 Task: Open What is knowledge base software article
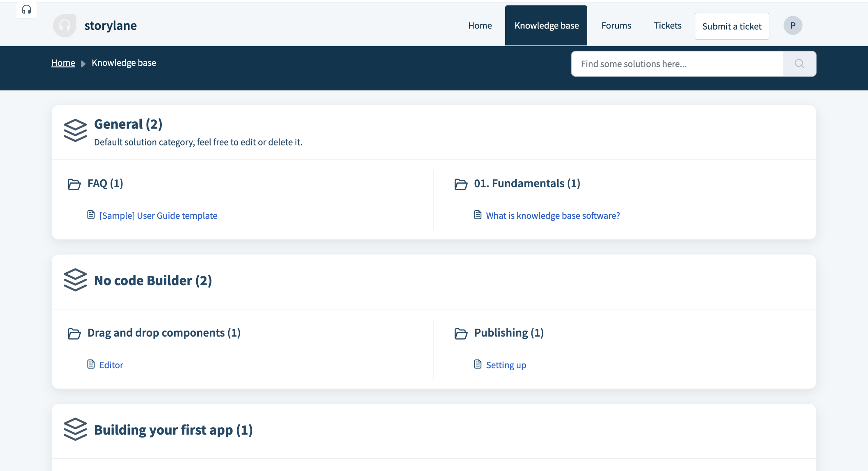point(553,216)
